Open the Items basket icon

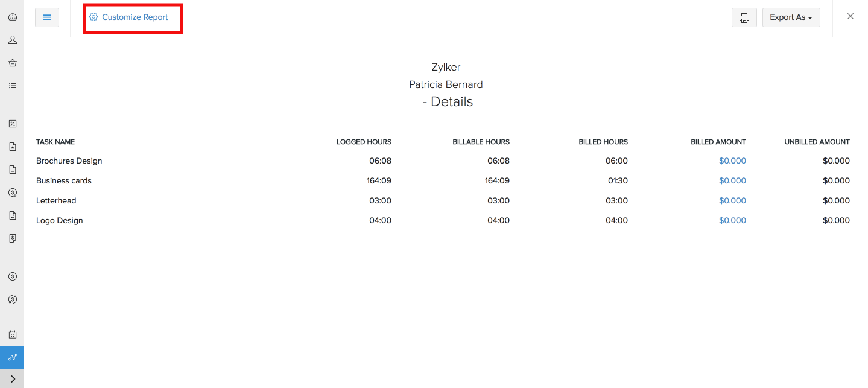coord(12,63)
